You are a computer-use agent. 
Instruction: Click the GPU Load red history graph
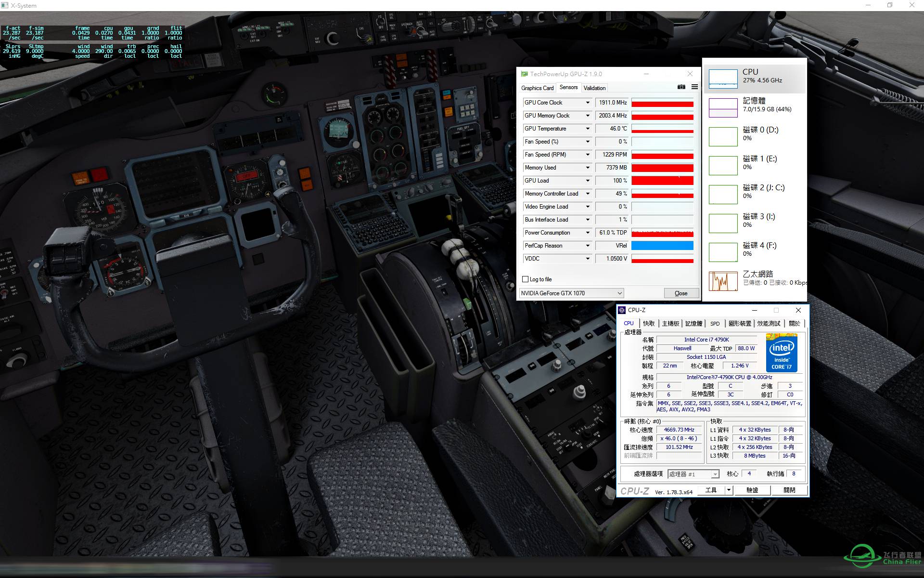pos(662,181)
